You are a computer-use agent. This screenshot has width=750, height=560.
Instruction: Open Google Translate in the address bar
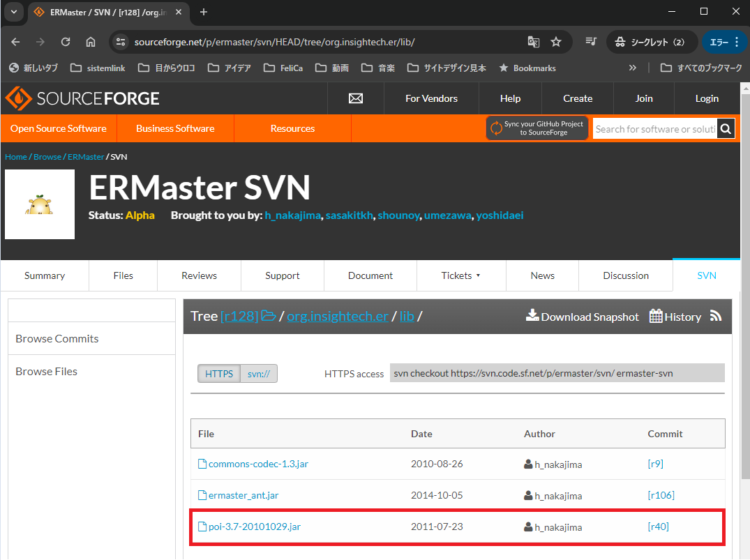(533, 42)
